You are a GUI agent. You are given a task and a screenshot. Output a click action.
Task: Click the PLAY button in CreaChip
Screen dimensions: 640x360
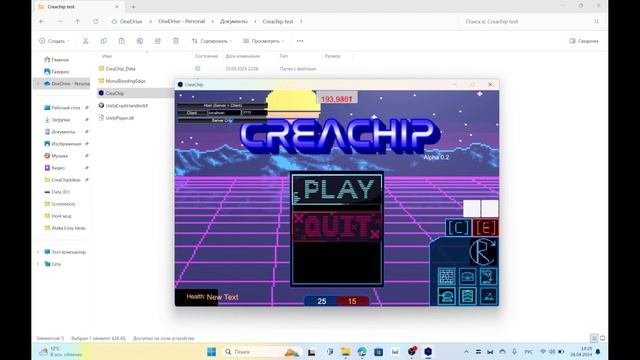(337, 189)
